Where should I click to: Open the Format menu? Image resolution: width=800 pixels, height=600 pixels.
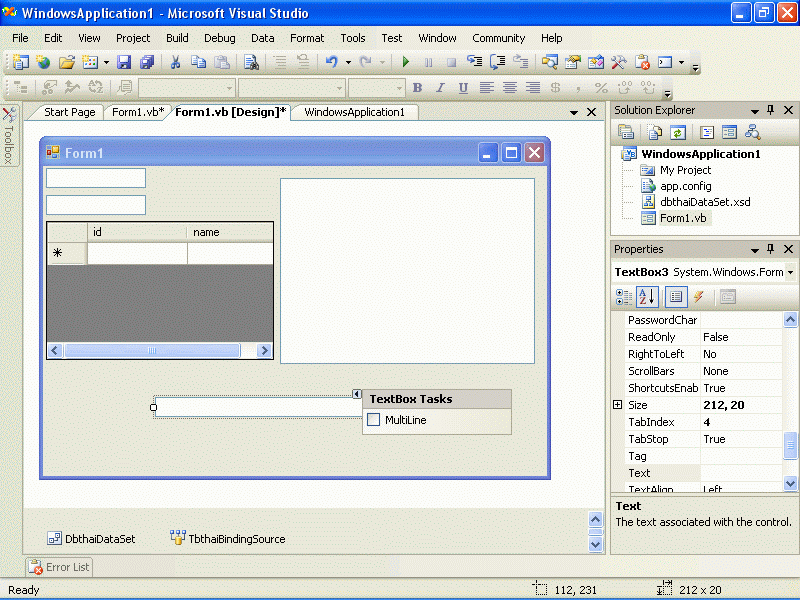click(307, 38)
